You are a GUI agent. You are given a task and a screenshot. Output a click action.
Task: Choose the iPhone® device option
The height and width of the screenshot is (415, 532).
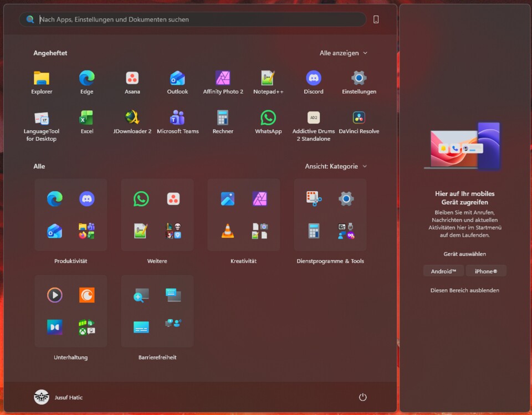point(486,271)
